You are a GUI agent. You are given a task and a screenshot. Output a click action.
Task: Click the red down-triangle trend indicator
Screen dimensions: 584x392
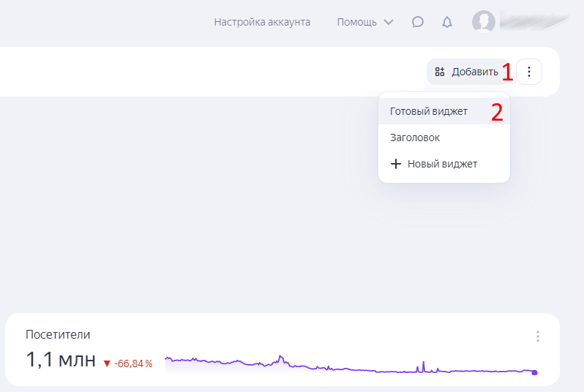click(107, 363)
